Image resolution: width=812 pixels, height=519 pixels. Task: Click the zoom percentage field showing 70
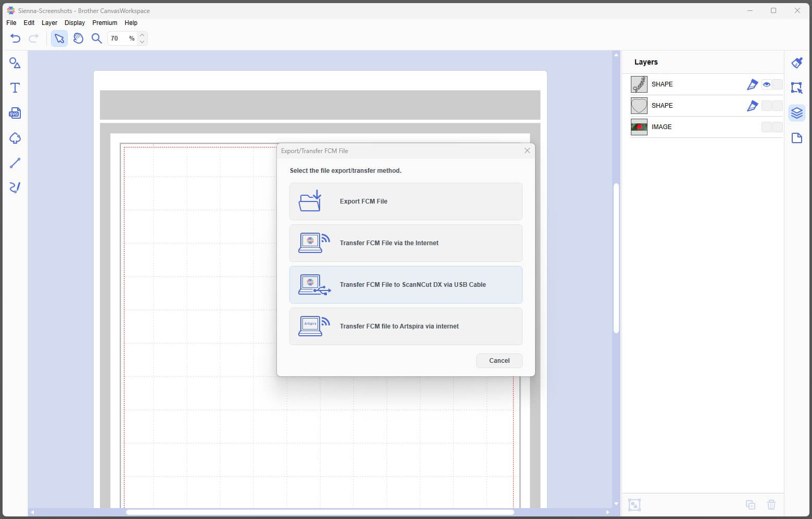(122, 39)
